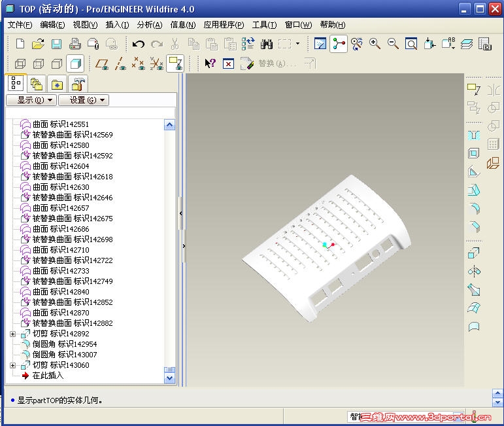
Task: Open the 显示(O) dropdown
Action: coord(31,100)
